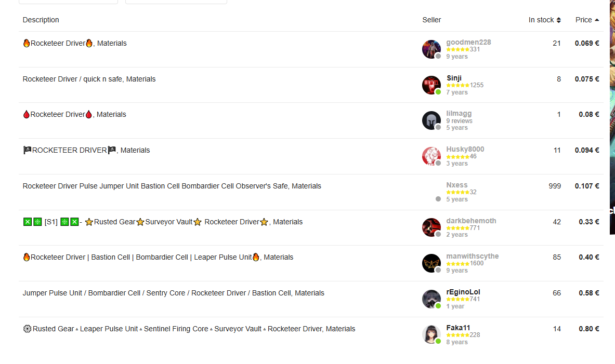Viewport: 615px width, 364px height.
Task: Click rEginoLol's profile picture
Action: [x=431, y=299]
